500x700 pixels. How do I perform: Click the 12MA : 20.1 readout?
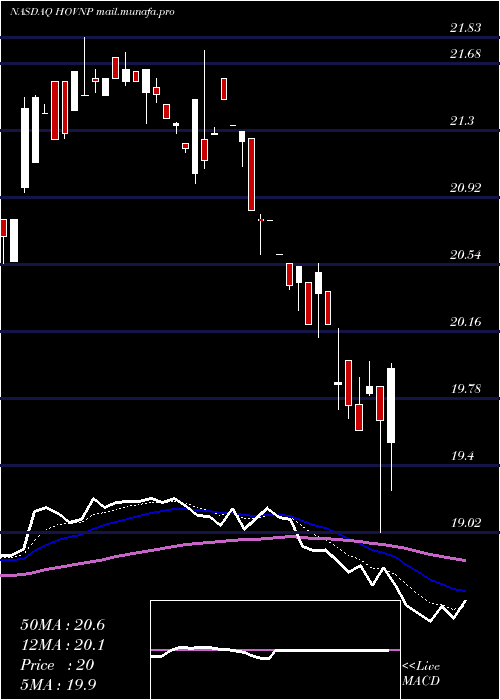(62, 645)
